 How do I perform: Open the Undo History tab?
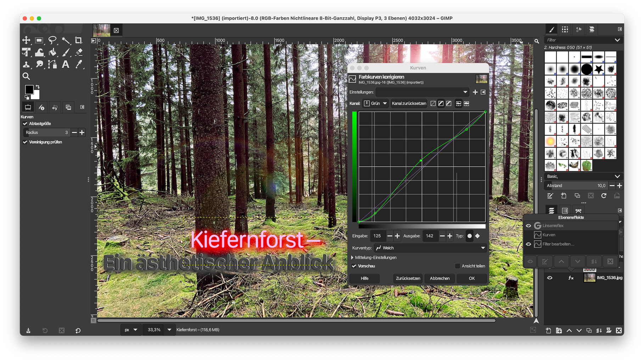55,107
